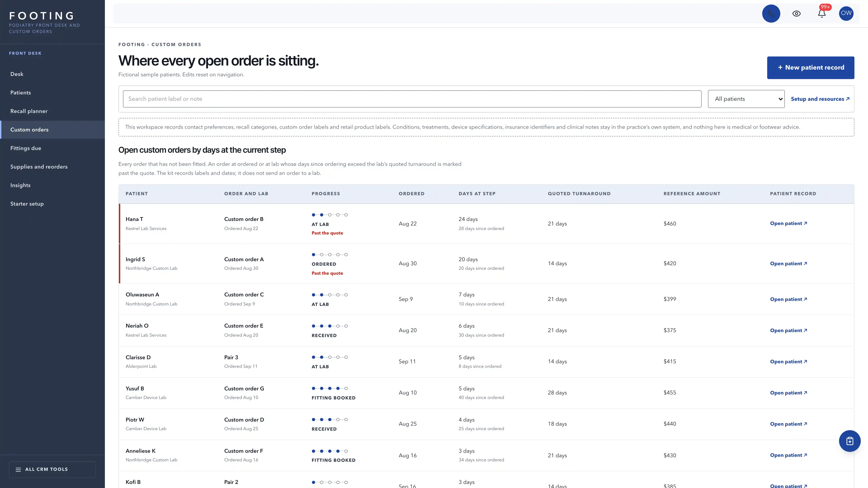The height and width of the screenshot is (488, 868).
Task: Click Alderpoint Lab under Clarisse D
Action: tap(141, 366)
